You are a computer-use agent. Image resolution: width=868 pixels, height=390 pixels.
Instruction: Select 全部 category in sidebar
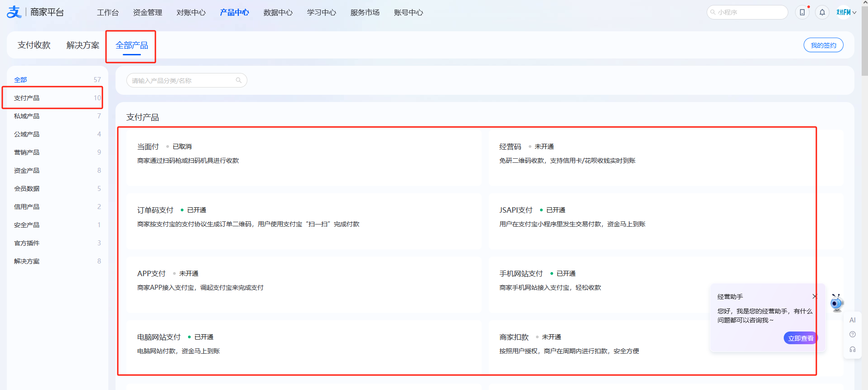pos(58,79)
